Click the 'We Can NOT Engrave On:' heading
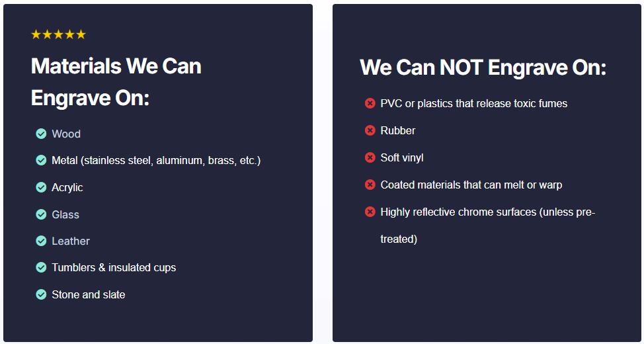The image size is (644, 344). (x=483, y=67)
